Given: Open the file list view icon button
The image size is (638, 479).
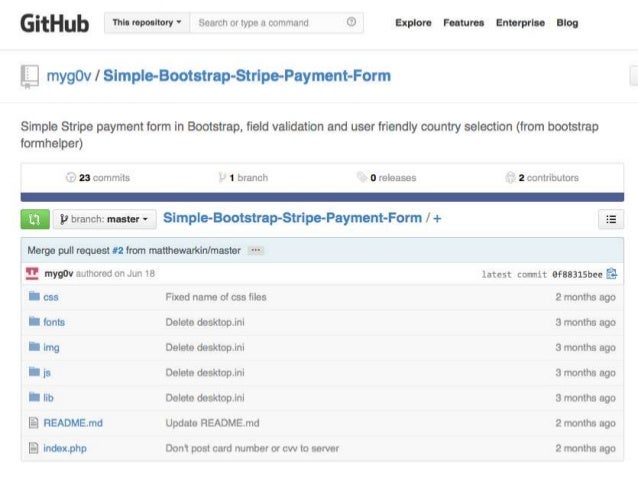Looking at the screenshot, I should (x=611, y=219).
